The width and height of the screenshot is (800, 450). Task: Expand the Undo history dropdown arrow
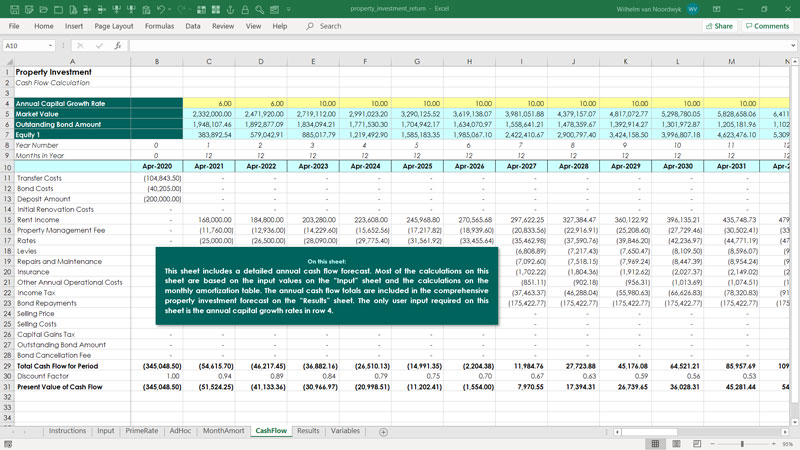click(169, 9)
